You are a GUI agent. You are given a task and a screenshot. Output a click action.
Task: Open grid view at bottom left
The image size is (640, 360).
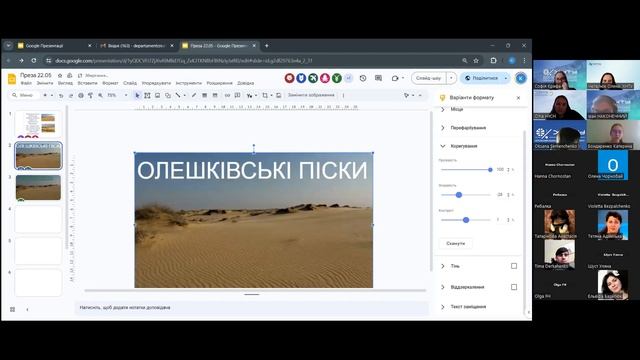click(x=13, y=309)
